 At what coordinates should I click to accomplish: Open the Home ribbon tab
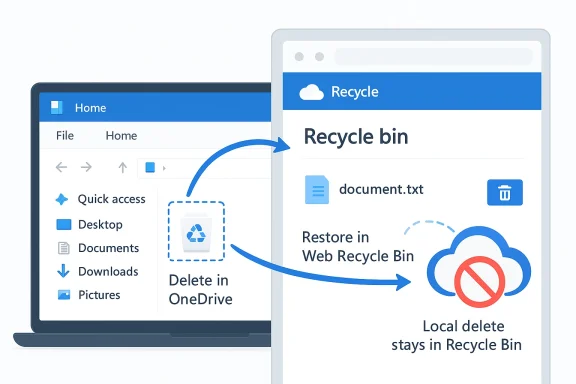click(121, 136)
